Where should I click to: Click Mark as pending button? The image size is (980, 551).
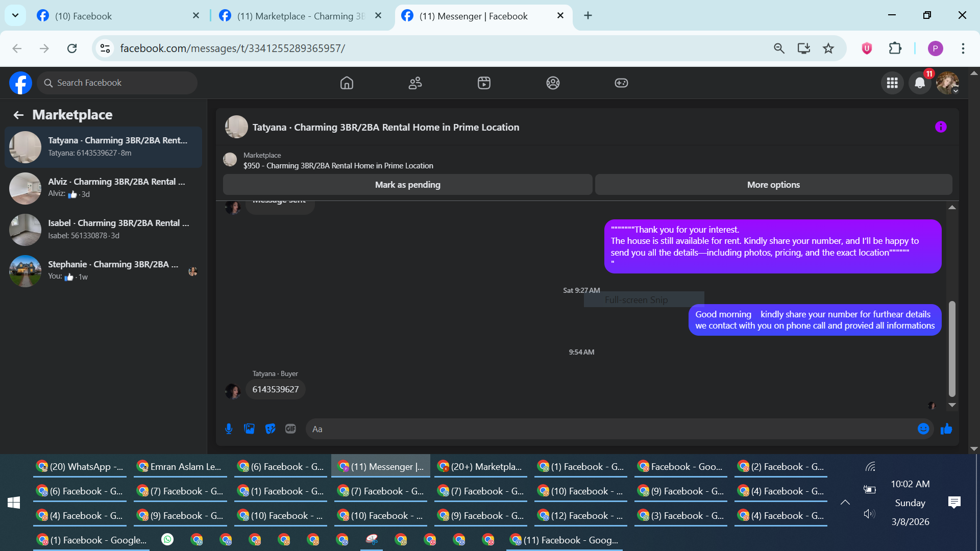pos(407,185)
